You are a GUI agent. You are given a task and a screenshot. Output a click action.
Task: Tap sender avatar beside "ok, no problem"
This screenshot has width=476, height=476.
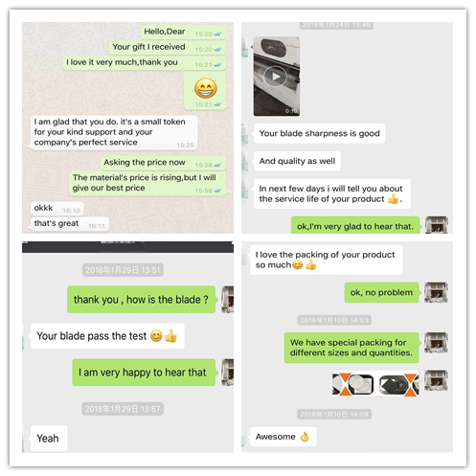click(436, 292)
